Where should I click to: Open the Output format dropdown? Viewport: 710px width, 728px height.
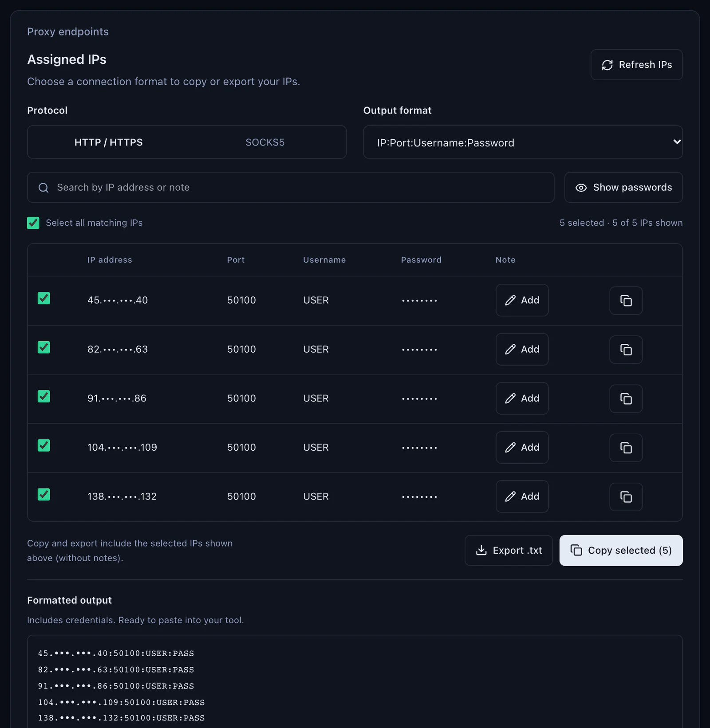523,142
